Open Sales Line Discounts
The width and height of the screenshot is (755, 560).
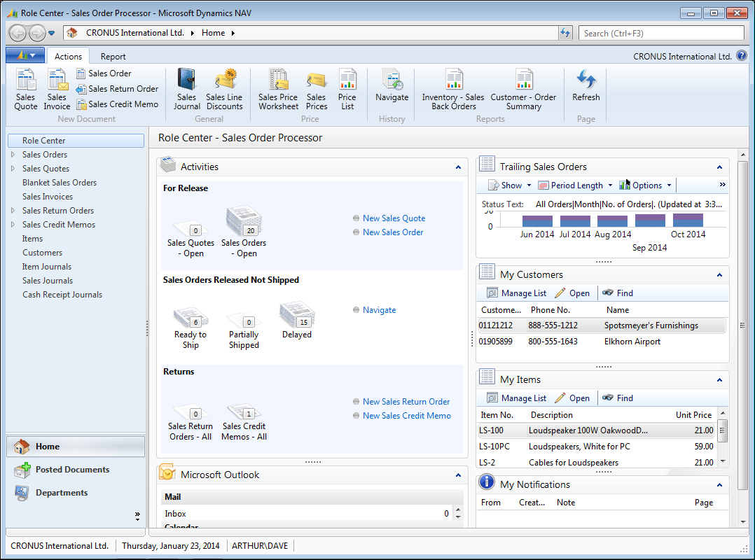[224, 90]
